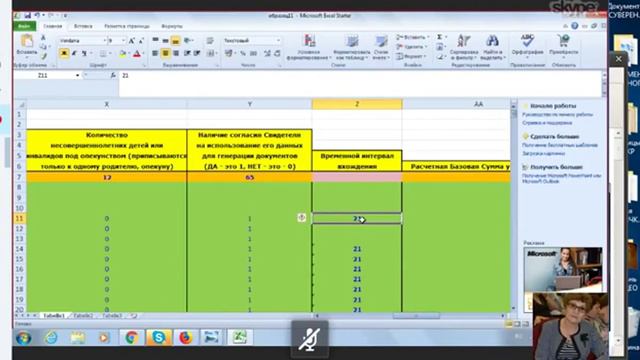The height and width of the screenshot is (360, 640).
Task: Click the Purchase shopping cart icon
Action: (564, 41)
